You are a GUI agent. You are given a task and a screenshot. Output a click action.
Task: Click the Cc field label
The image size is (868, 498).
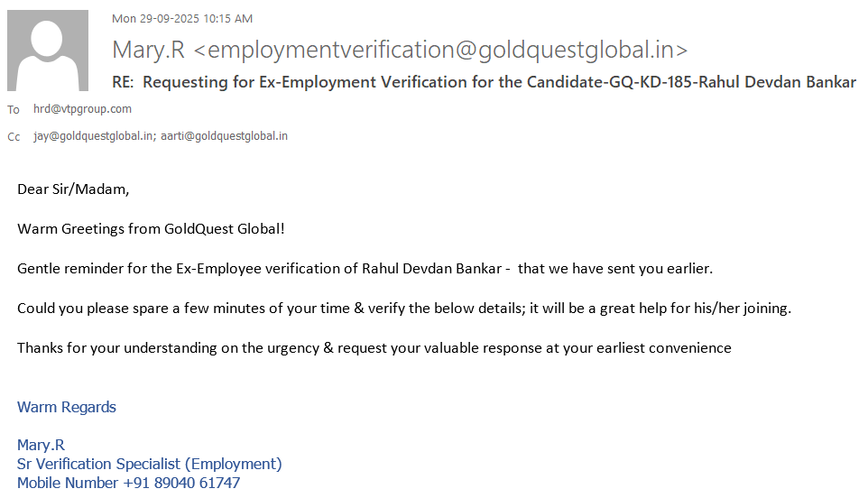[x=14, y=137]
